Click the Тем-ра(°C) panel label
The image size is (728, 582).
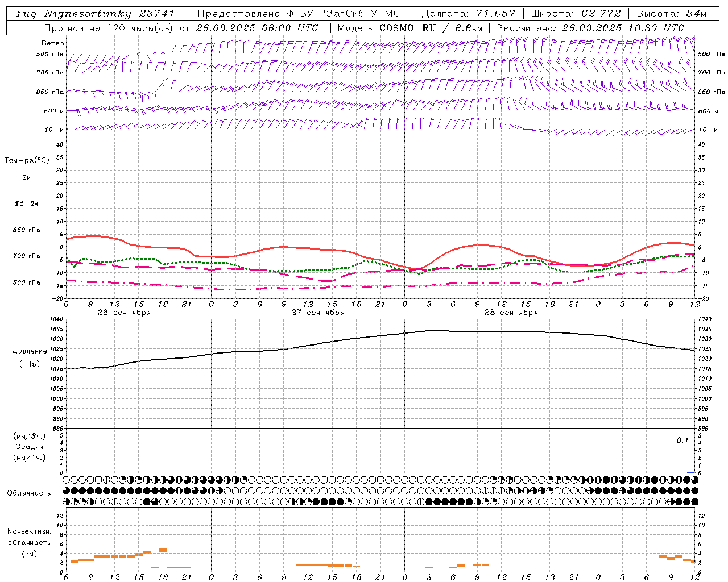(27, 161)
